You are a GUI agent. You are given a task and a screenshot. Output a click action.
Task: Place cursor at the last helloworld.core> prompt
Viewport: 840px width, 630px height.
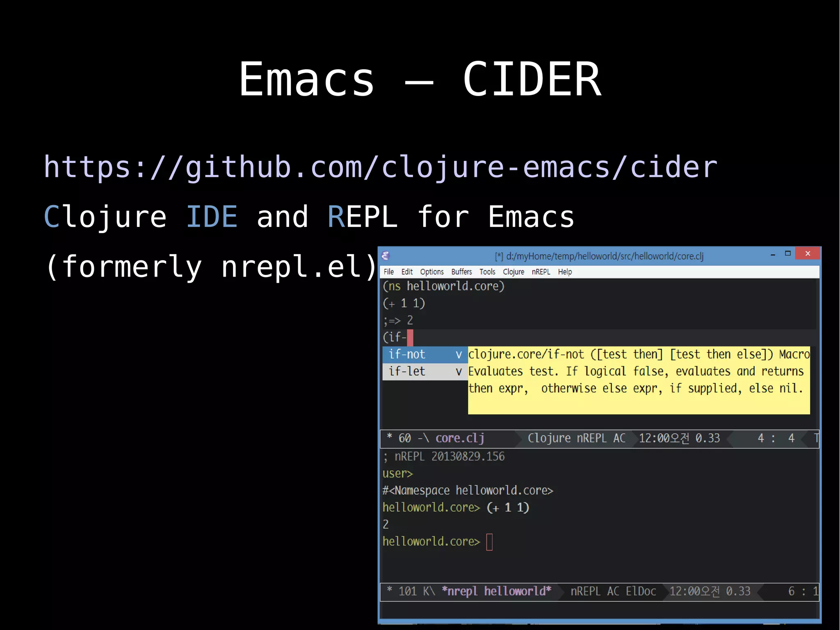[489, 542]
